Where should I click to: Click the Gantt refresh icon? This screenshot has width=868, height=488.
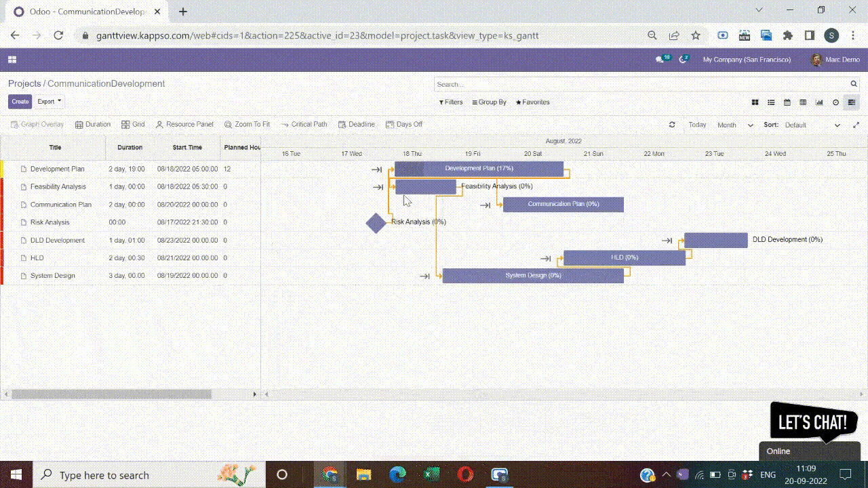tap(672, 125)
